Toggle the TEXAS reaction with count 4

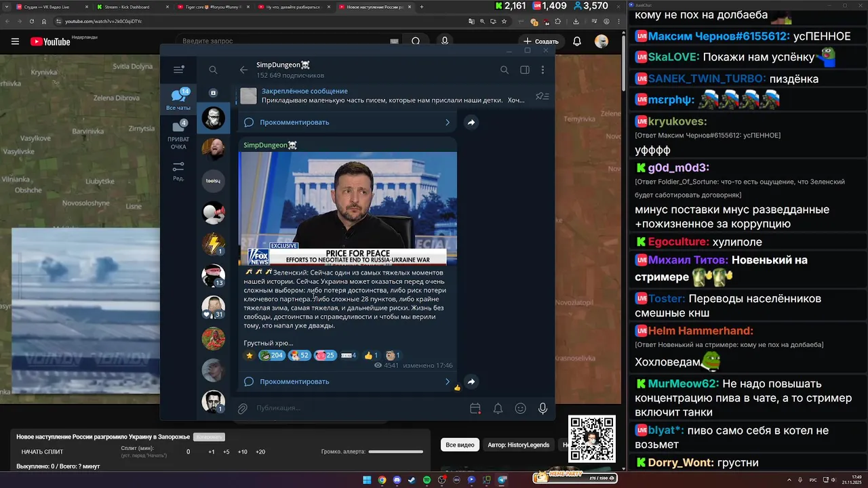click(349, 355)
